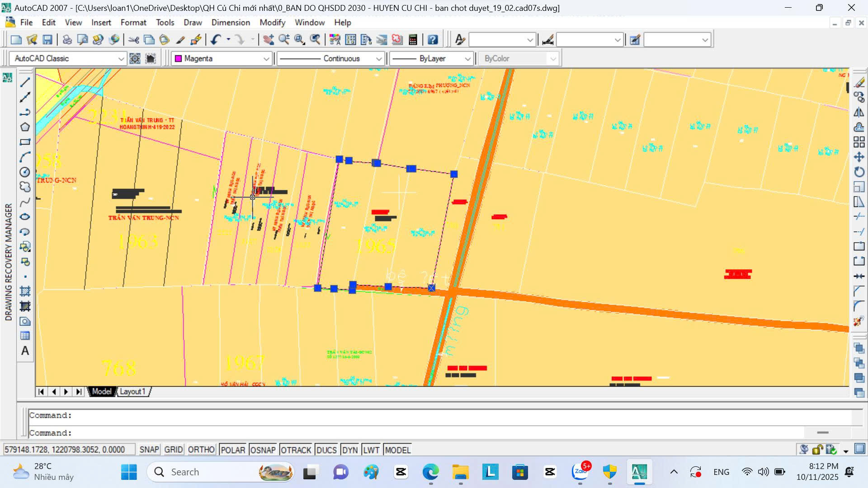Viewport: 868px width, 488px height.
Task: Switch to the Layout1 tab
Action: (132, 391)
